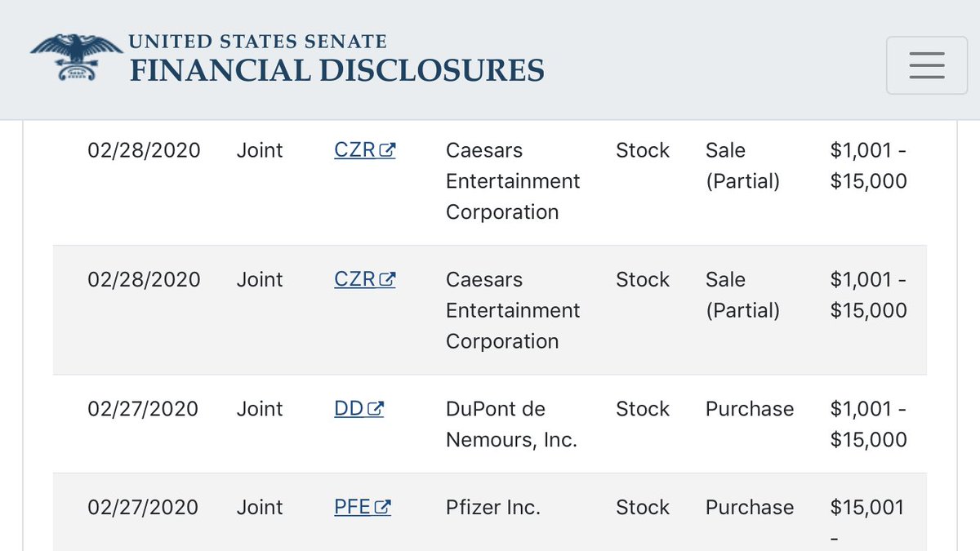This screenshot has height=551, width=980.
Task: Select the Pfizer Inc. asset name
Action: [x=493, y=507]
